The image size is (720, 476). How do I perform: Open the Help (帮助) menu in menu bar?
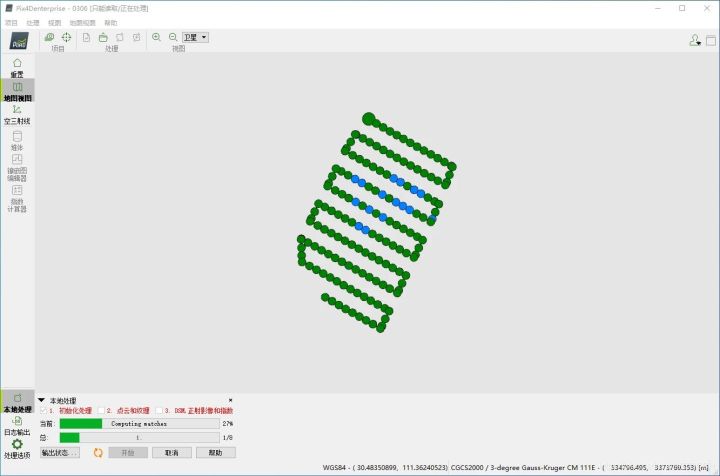point(111,22)
